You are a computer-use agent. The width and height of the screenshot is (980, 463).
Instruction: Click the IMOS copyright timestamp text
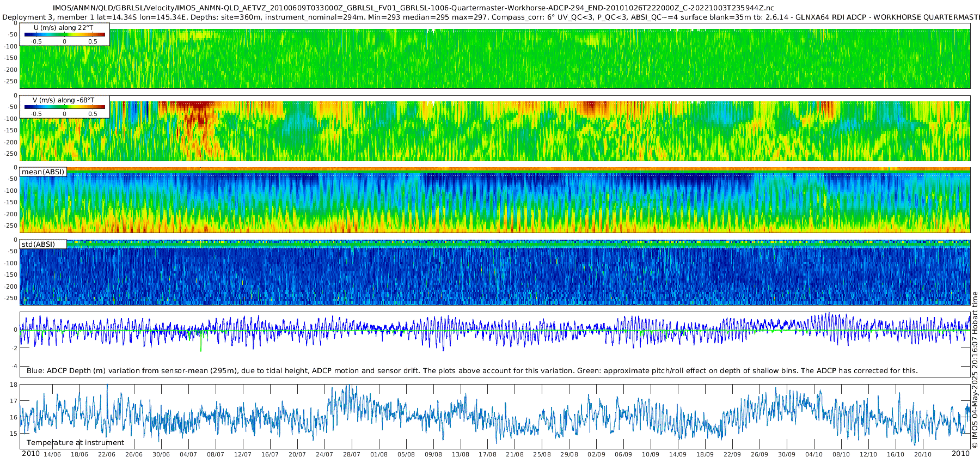coord(975,370)
